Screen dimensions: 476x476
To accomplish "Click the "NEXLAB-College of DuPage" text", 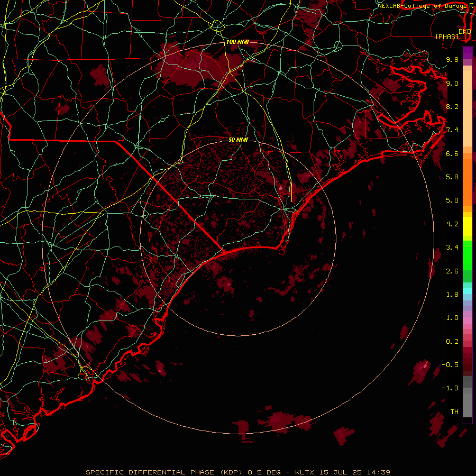I will (x=423, y=6).
